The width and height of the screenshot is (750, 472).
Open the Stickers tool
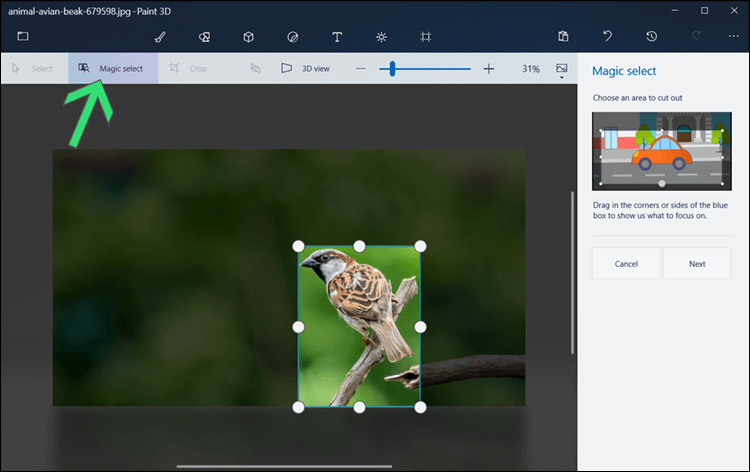click(x=293, y=37)
